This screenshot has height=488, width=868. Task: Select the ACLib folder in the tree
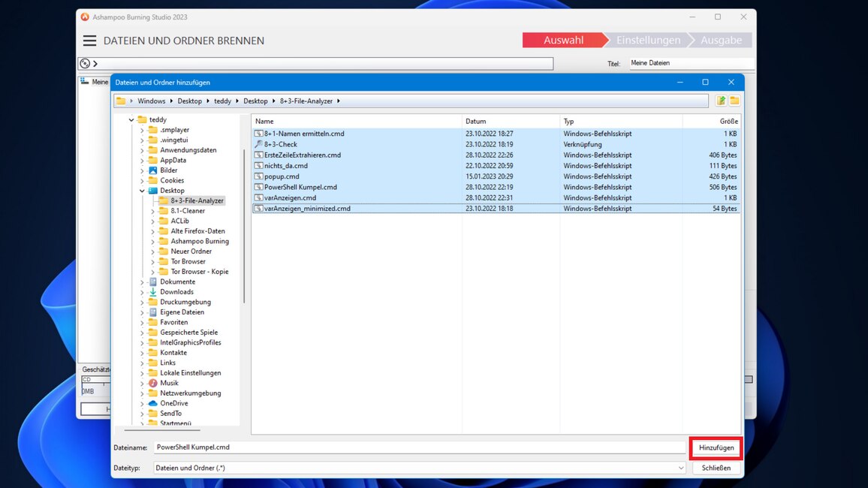pos(179,221)
